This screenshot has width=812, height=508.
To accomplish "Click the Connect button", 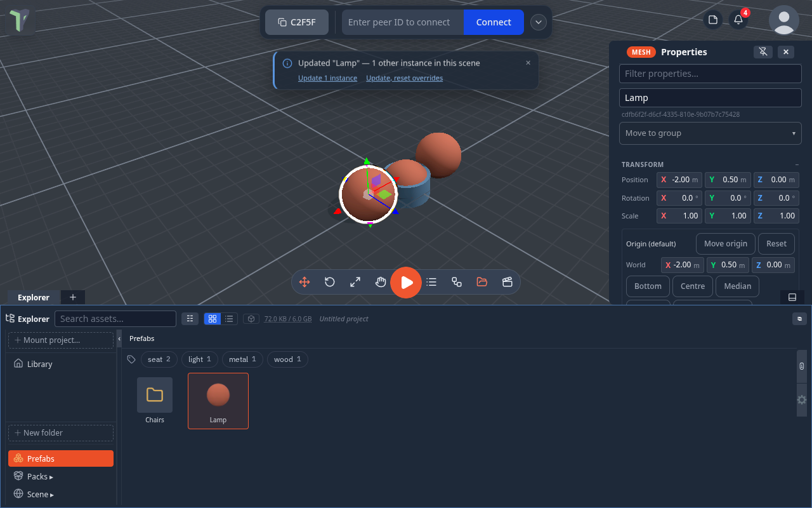I will (x=494, y=22).
